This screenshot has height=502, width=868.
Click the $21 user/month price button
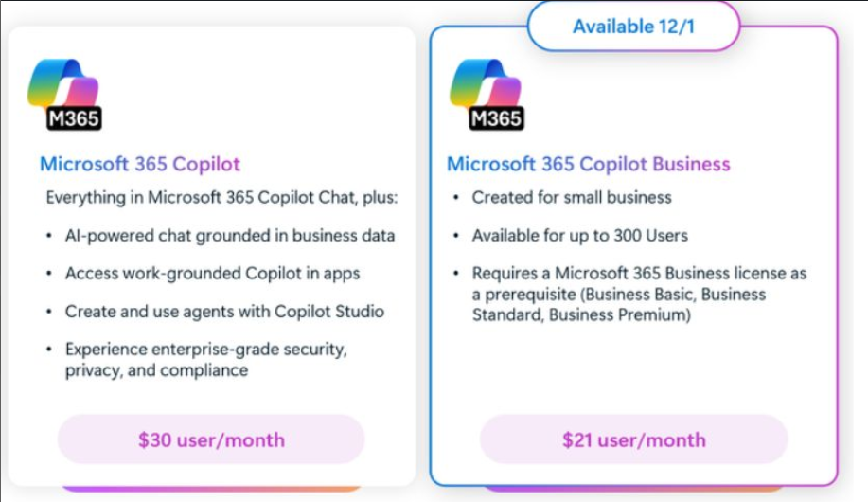pos(633,439)
